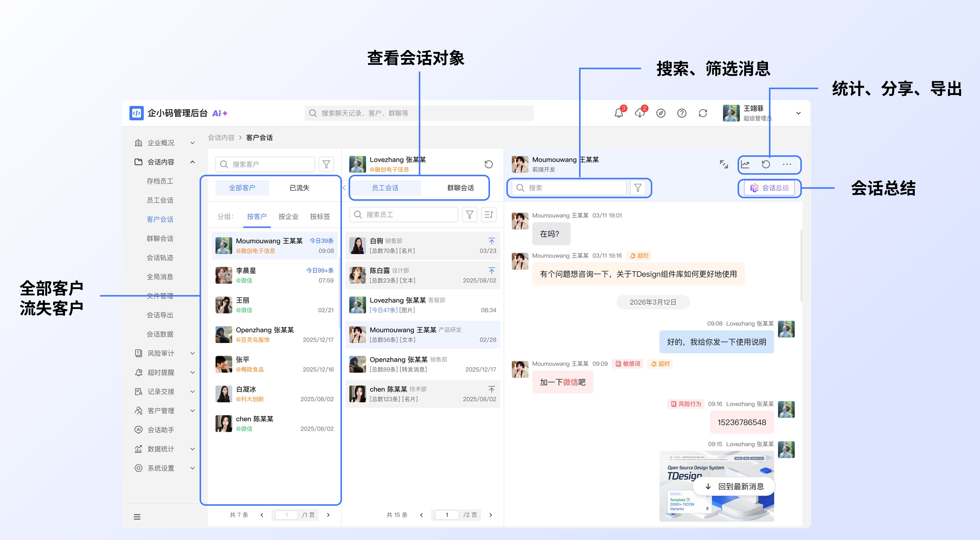This screenshot has height=540, width=980.
Task: Switch to 员工会话 tab
Action: [x=385, y=188]
